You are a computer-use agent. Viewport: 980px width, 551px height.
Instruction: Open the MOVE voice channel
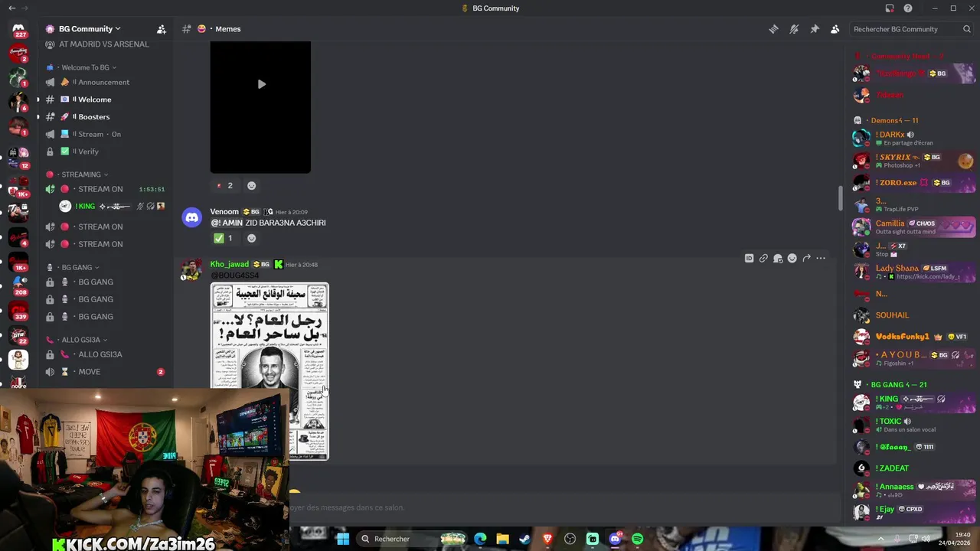[106, 372]
